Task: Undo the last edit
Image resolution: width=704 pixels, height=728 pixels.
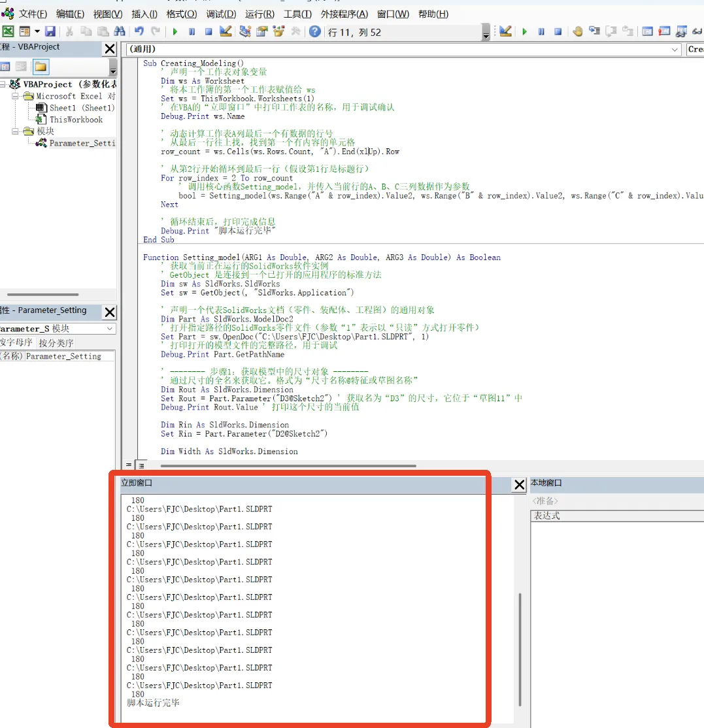Action: 139,31
